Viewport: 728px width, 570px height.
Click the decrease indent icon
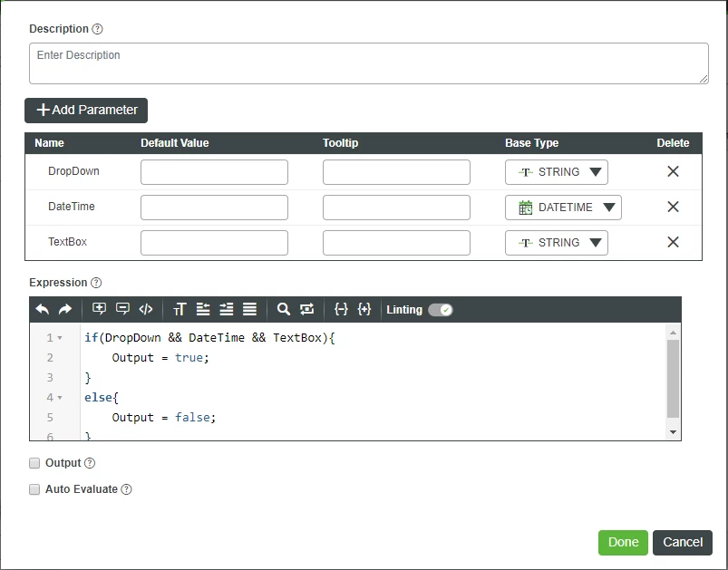(203, 309)
